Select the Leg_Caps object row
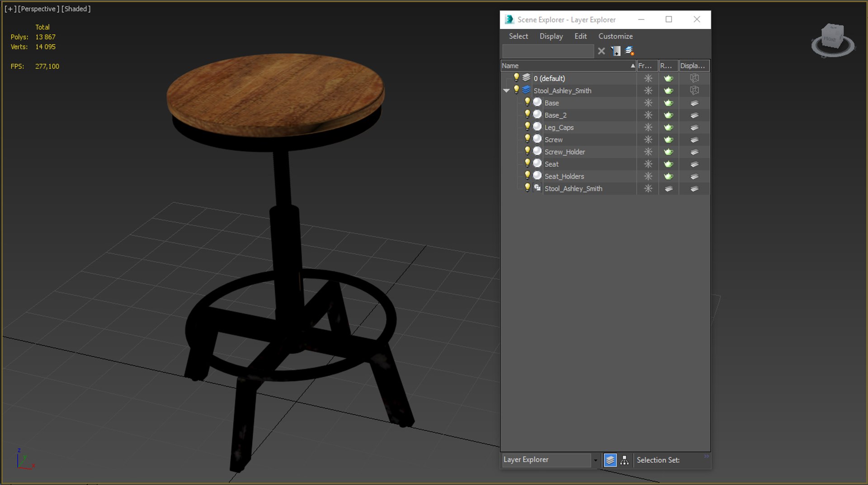 click(605, 127)
